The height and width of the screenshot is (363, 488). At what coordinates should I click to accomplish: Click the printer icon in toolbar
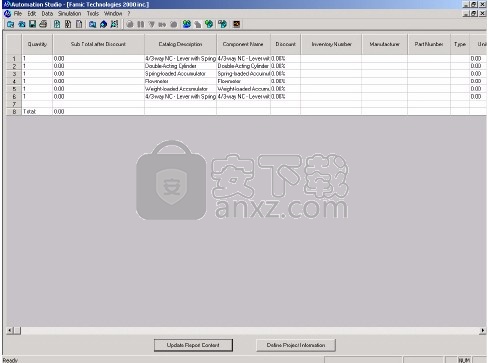coord(43,24)
